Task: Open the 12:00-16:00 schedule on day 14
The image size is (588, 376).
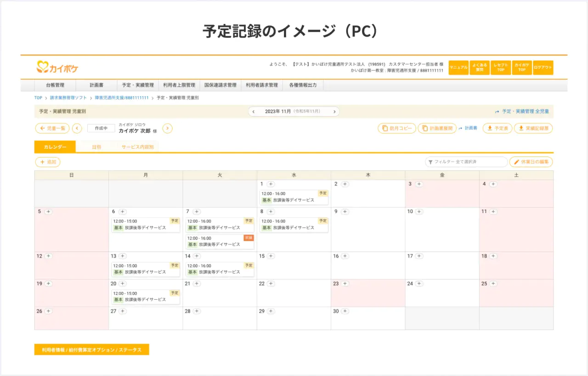Action: point(220,269)
